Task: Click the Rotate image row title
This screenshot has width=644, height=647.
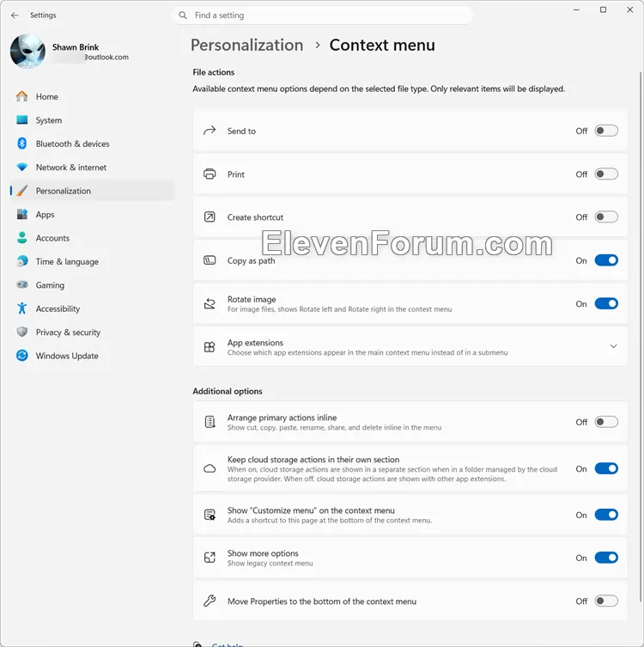Action: (x=252, y=299)
